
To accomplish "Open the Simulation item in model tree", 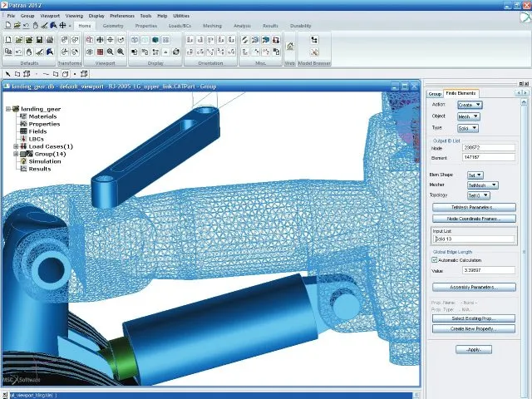I will tap(45, 161).
